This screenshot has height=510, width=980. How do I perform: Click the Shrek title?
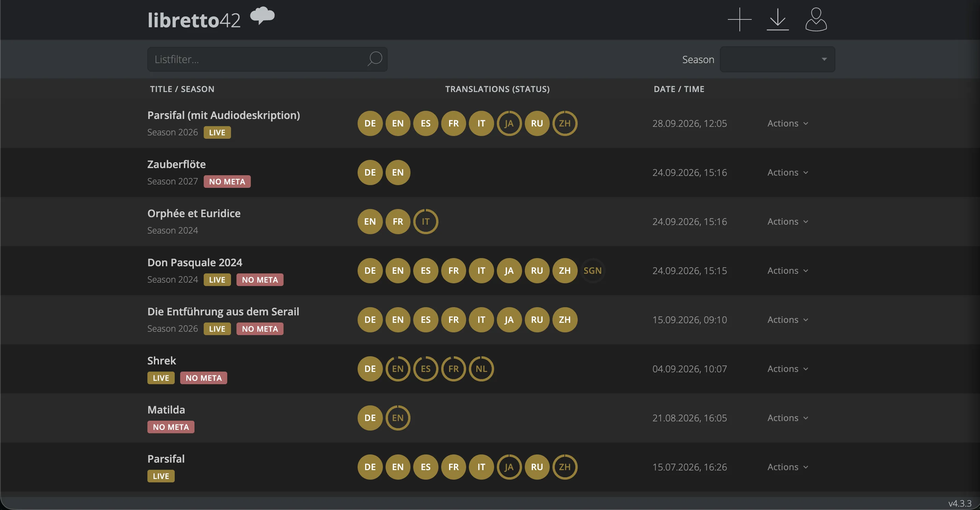[162, 360]
